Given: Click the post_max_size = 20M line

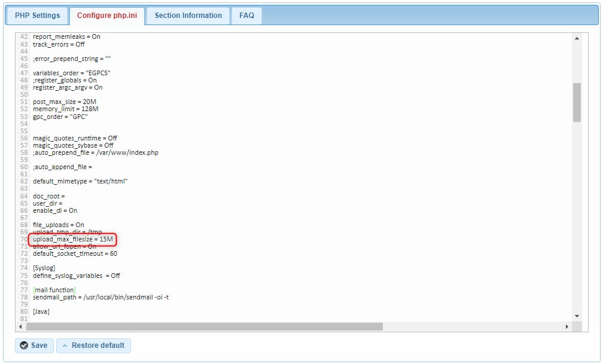Looking at the screenshot, I should tap(66, 102).
